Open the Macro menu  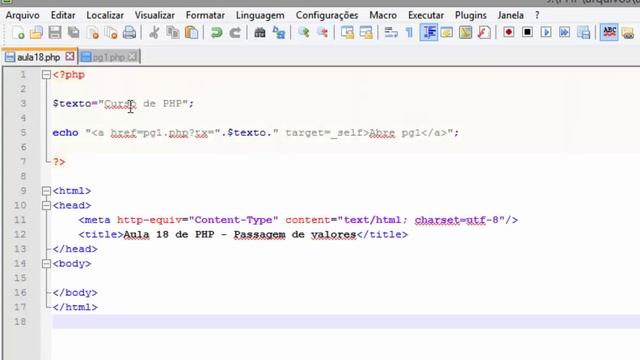(383, 15)
